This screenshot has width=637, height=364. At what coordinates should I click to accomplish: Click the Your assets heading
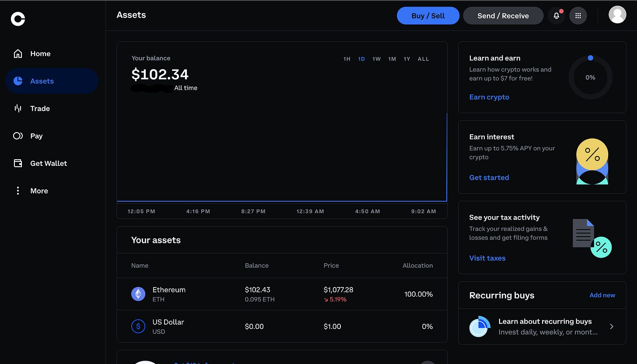pos(156,240)
